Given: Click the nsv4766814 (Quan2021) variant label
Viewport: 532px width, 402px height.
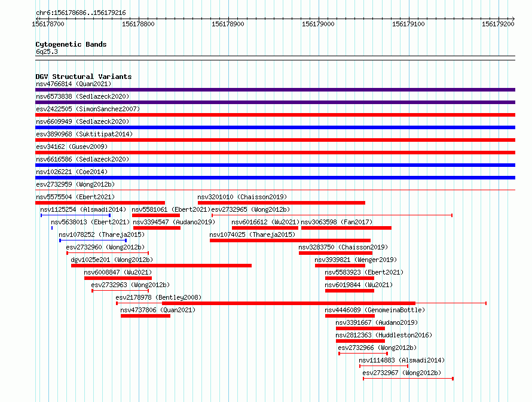Looking at the screenshot, I should point(74,84).
